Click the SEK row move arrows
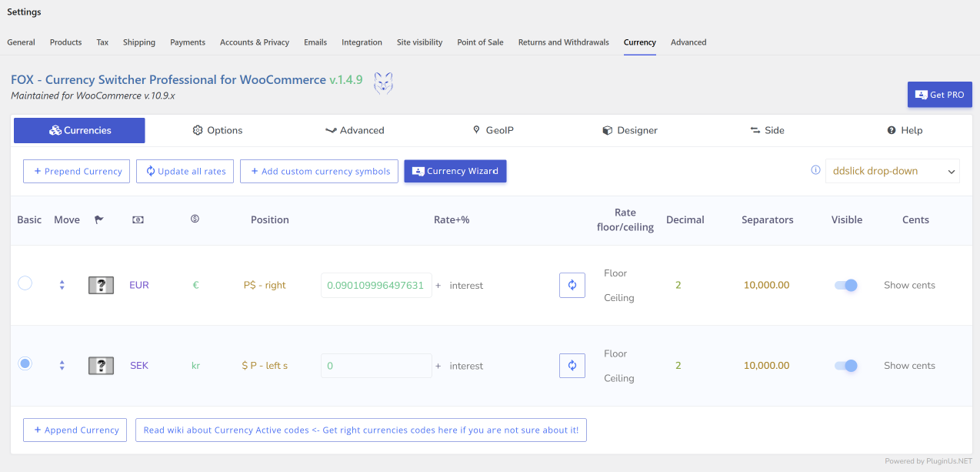 [62, 366]
